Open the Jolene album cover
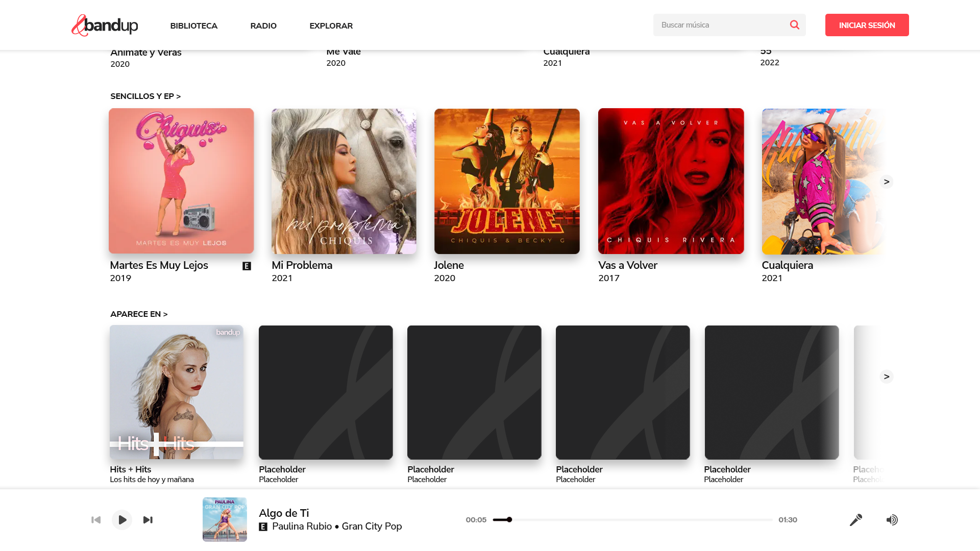The image size is (980, 551). click(x=507, y=181)
